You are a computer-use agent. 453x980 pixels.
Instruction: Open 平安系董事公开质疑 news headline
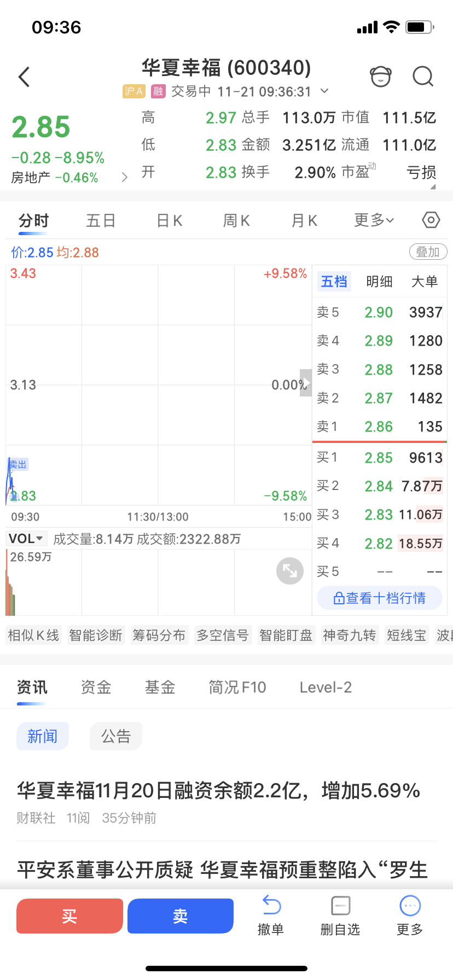point(223,870)
